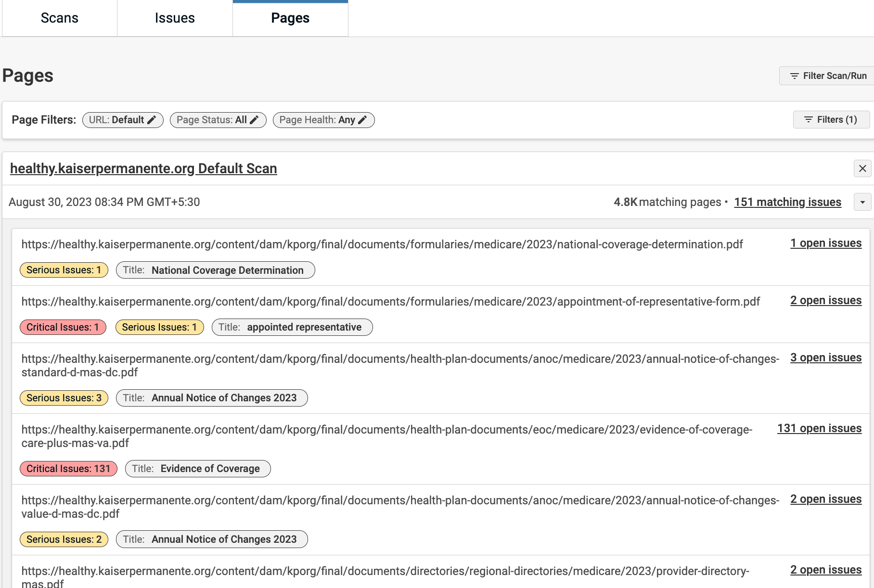Switch to the Scans tab
The image size is (874, 588).
(x=59, y=18)
